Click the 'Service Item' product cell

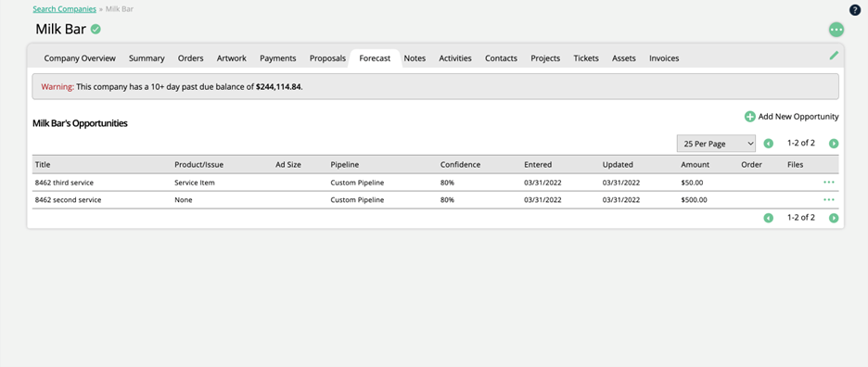(x=195, y=183)
